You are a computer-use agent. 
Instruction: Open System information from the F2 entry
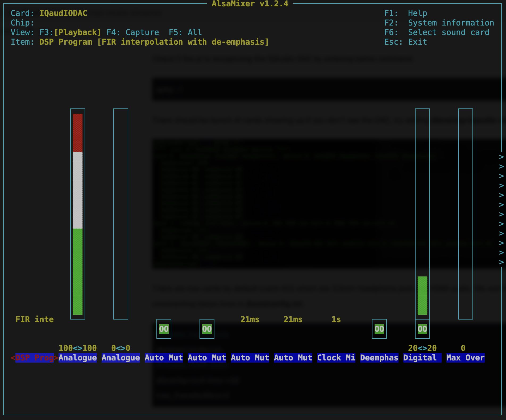click(x=439, y=23)
